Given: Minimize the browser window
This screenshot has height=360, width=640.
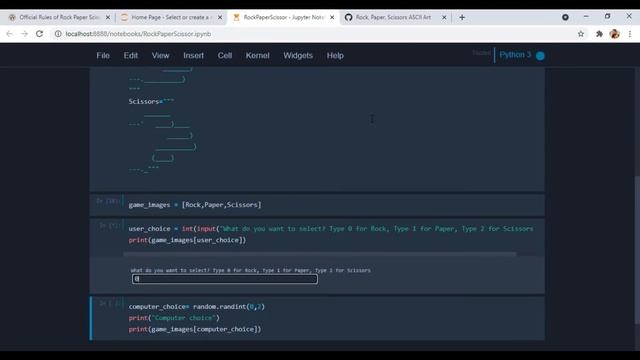Looking at the screenshot, I should (x=586, y=16).
